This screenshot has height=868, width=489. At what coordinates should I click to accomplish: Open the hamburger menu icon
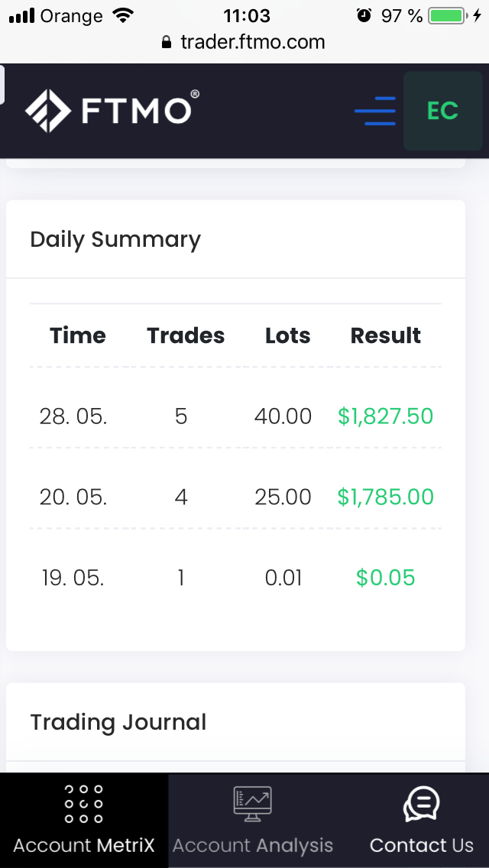pyautogui.click(x=375, y=112)
